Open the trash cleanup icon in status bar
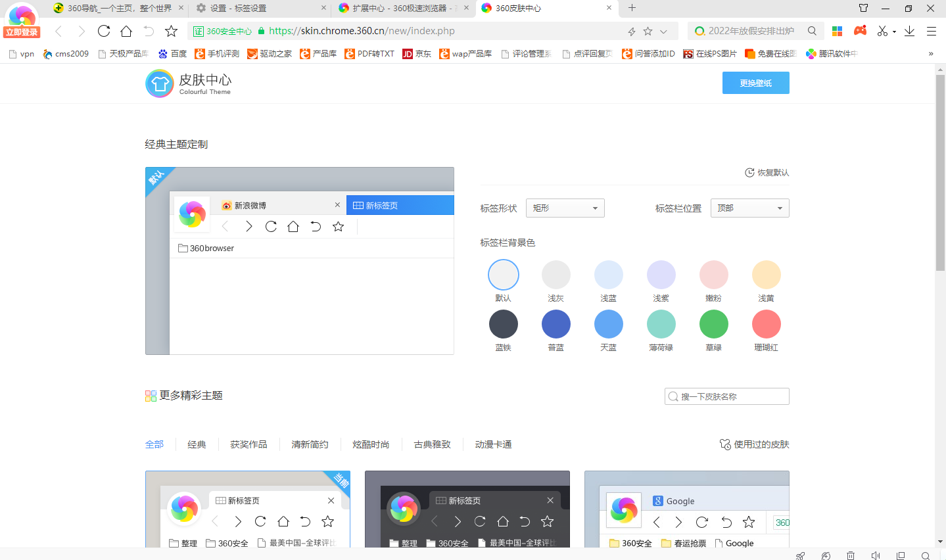Image resolution: width=946 pixels, height=560 pixels. point(851,555)
